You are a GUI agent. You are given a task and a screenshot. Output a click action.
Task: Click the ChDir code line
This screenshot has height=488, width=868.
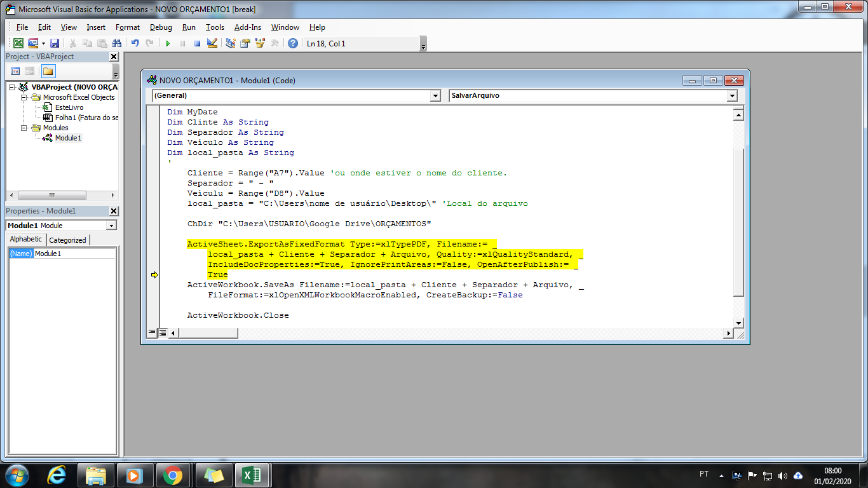click(x=309, y=224)
